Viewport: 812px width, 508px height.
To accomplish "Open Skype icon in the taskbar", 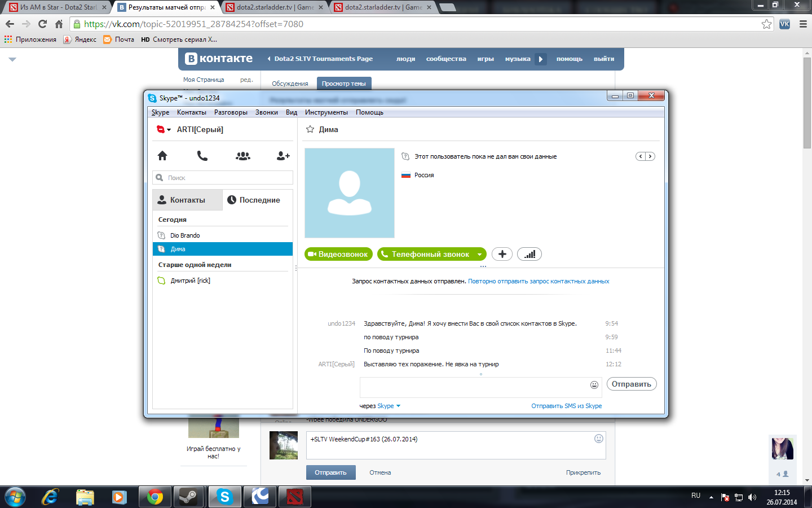I will pos(224,497).
